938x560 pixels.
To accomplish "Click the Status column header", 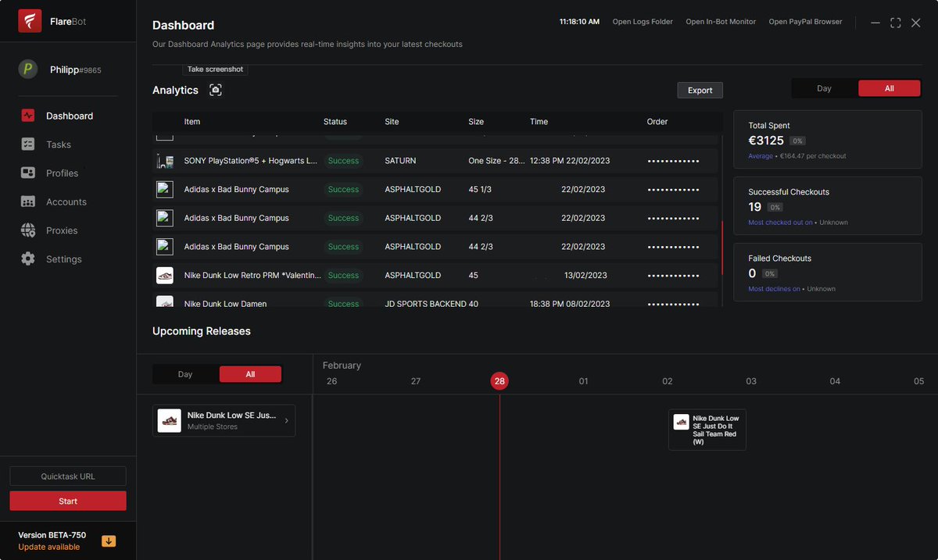I will [335, 122].
